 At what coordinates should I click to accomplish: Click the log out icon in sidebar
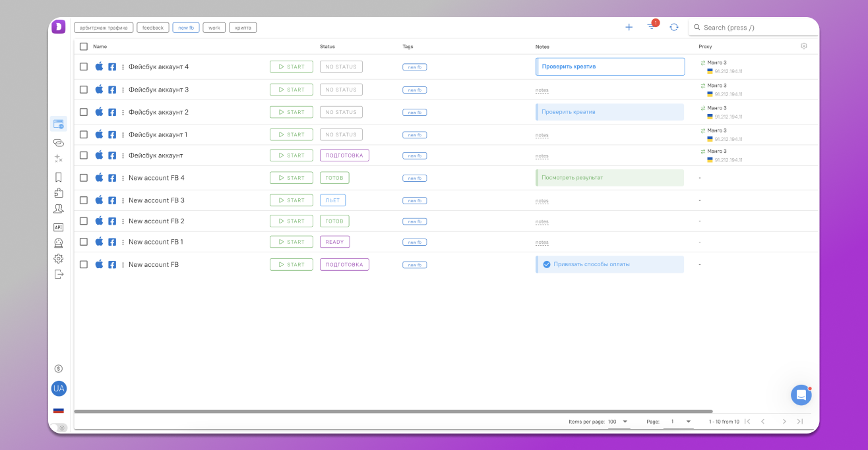(58, 274)
